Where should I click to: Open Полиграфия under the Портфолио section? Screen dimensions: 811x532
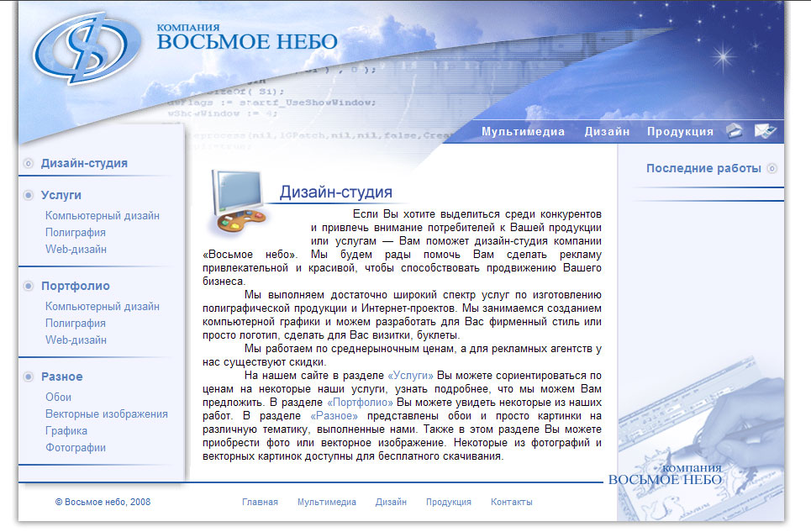coord(76,324)
